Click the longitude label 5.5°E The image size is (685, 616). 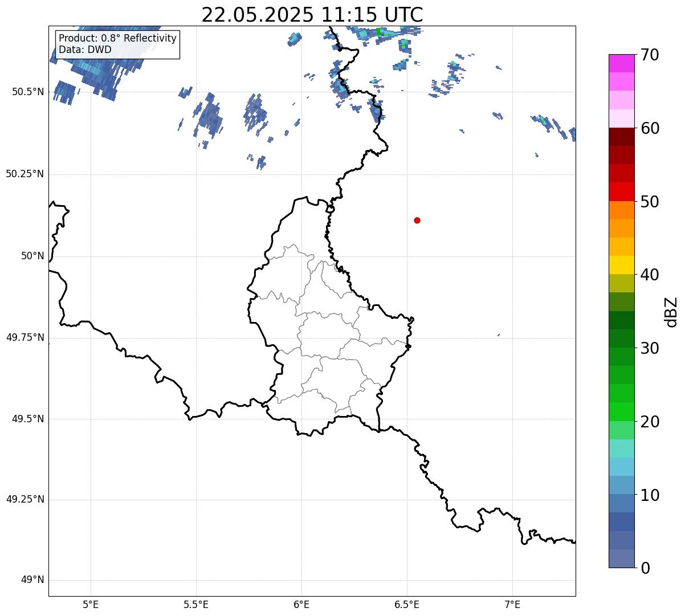(196, 604)
